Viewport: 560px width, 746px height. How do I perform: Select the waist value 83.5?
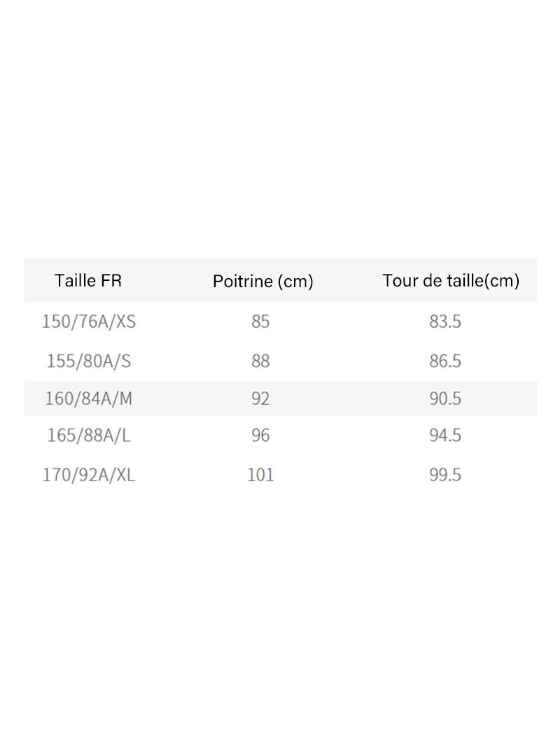point(445,322)
